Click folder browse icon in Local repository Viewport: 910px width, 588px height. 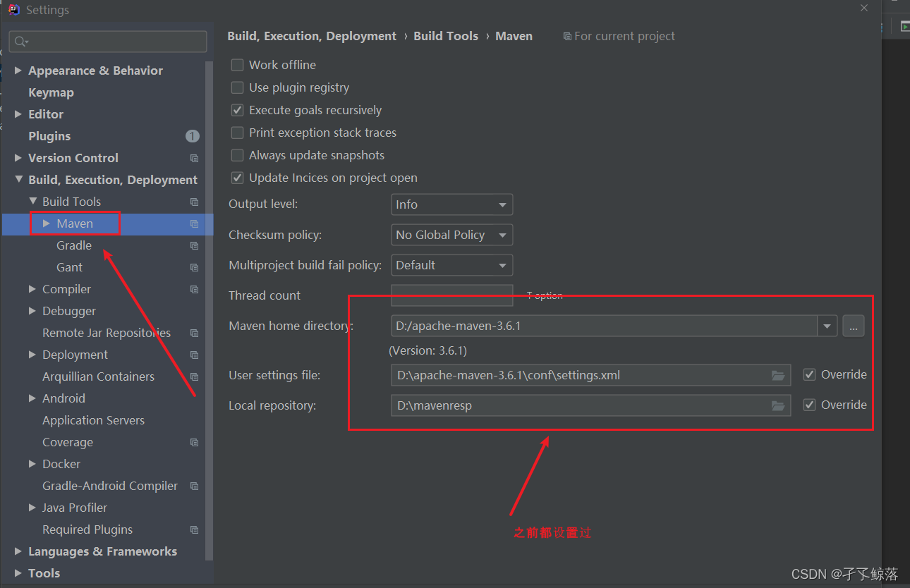778,405
